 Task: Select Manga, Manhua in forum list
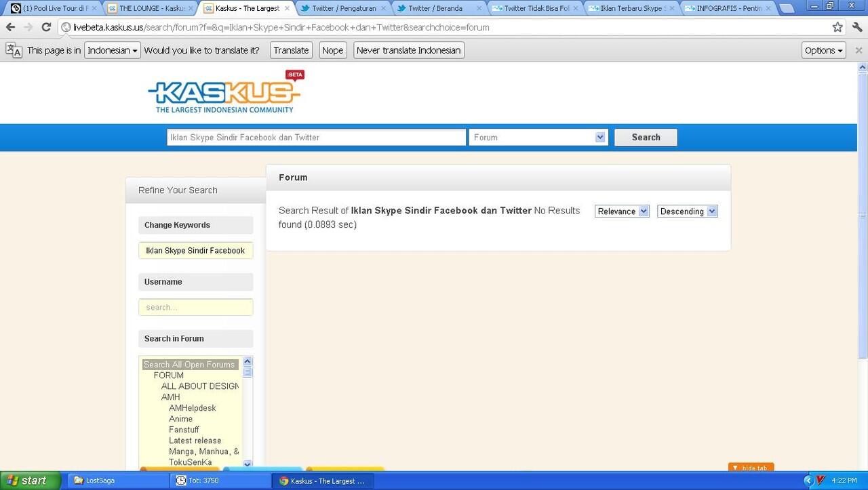[x=204, y=451]
